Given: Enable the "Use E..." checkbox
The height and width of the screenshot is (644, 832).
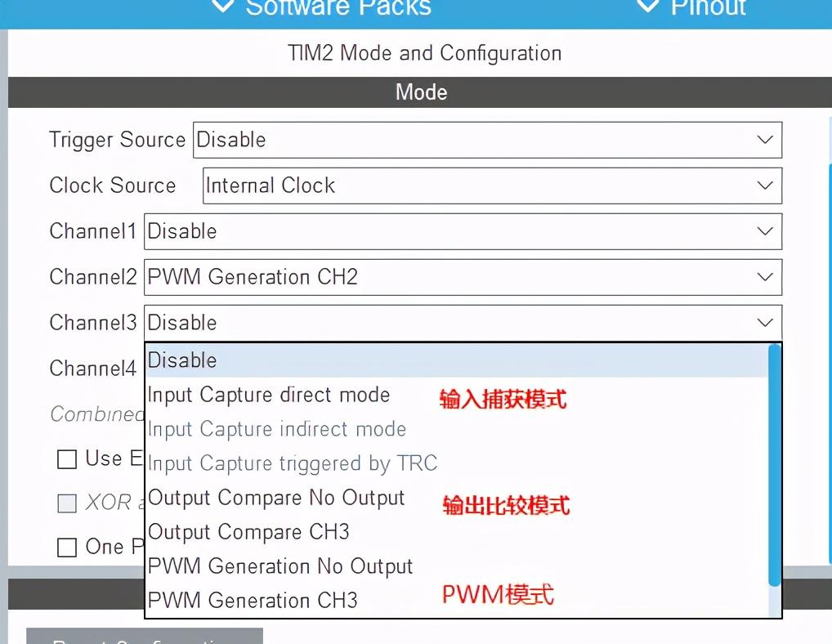Looking at the screenshot, I should (66, 459).
